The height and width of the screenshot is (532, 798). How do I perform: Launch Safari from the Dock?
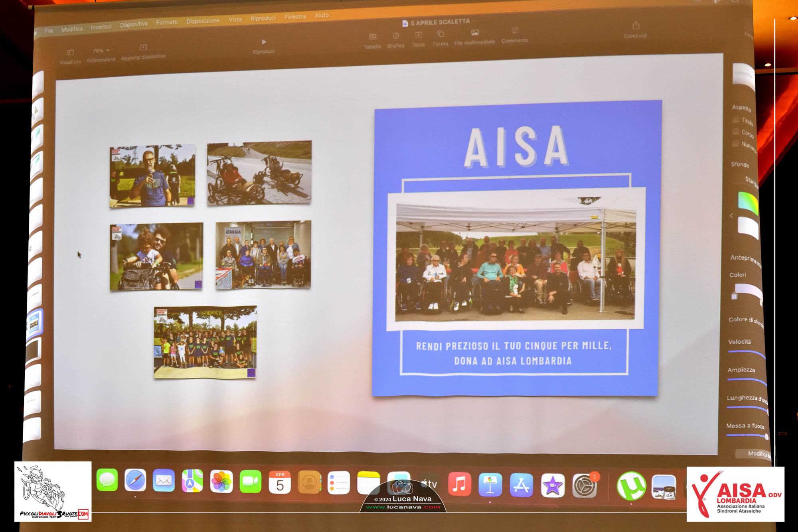coord(135,481)
